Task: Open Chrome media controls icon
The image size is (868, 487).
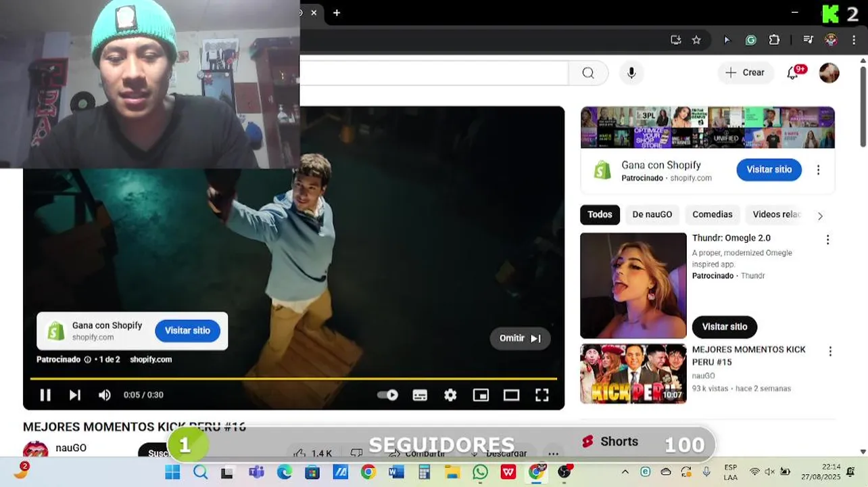Action: click(x=808, y=40)
